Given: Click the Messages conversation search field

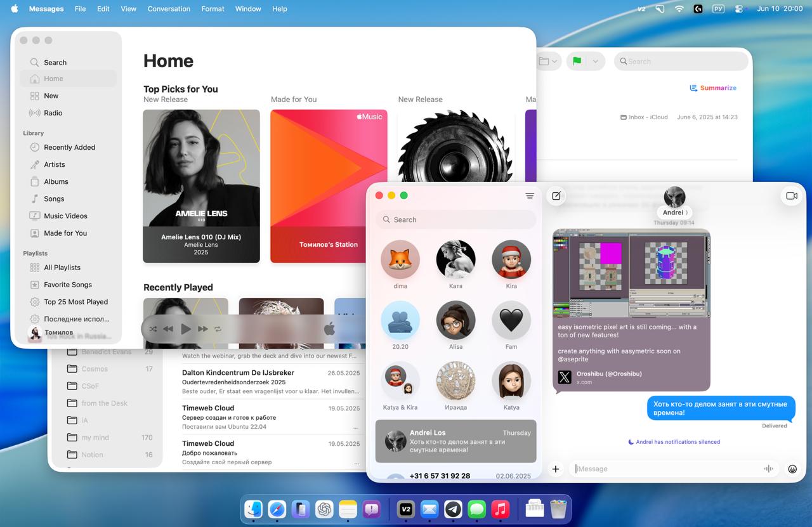Looking at the screenshot, I should 455,219.
